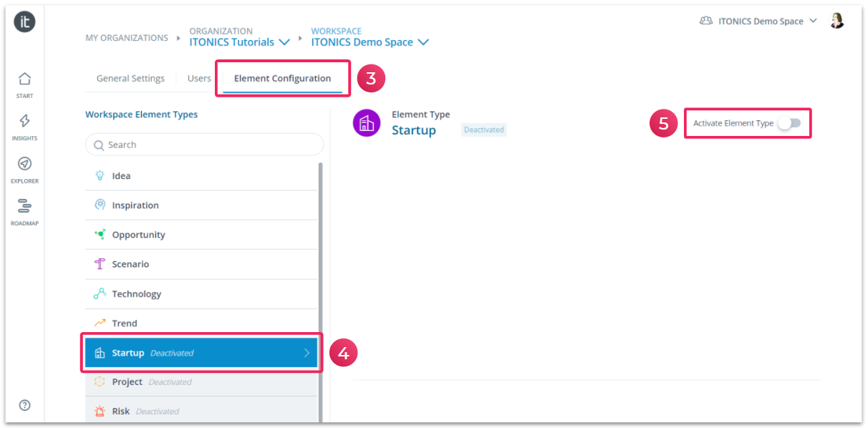Go to My Organizations breadcrumb link

click(x=127, y=38)
